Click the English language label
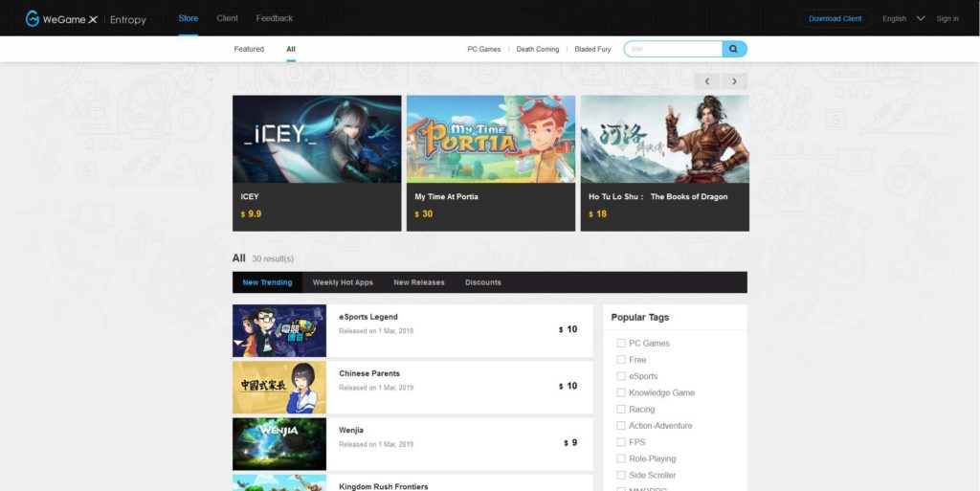Screen dimensions: 980x491 pyautogui.click(x=895, y=19)
